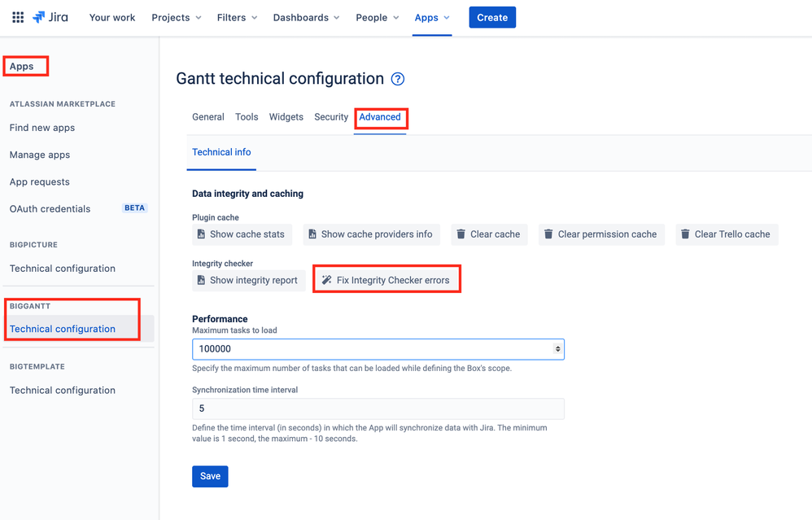
Task: Open Manage apps in sidebar
Action: pos(39,155)
